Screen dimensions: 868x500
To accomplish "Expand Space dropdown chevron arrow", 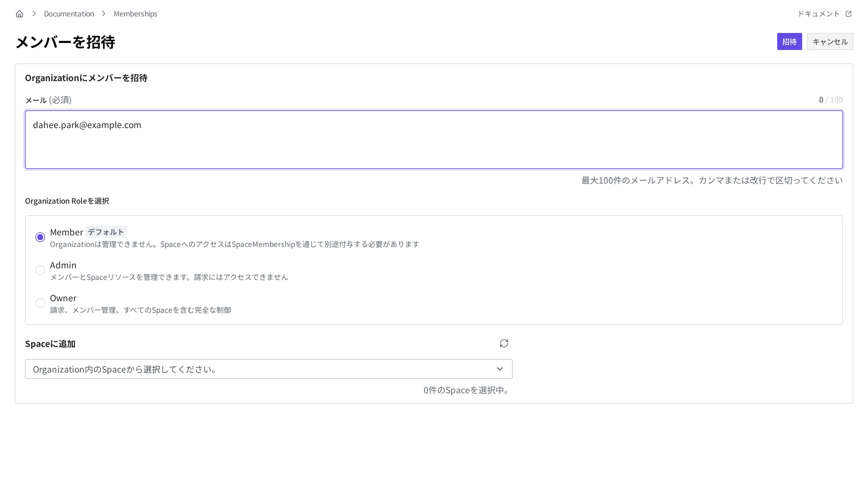I will [x=500, y=369].
